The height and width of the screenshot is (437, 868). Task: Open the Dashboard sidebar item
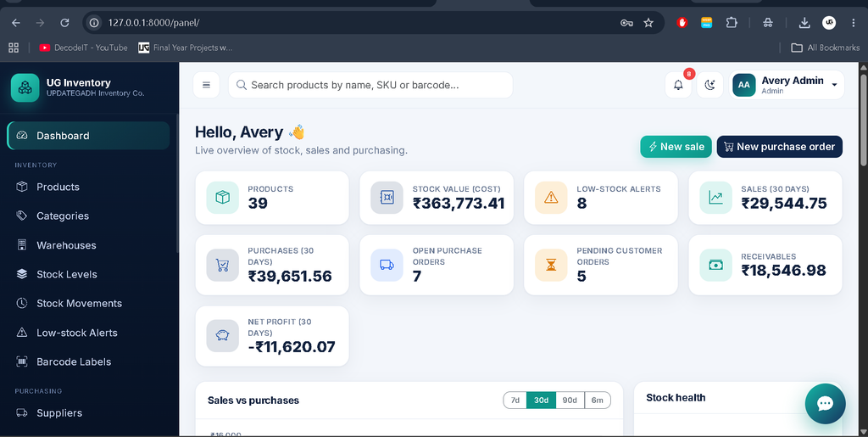coord(88,136)
